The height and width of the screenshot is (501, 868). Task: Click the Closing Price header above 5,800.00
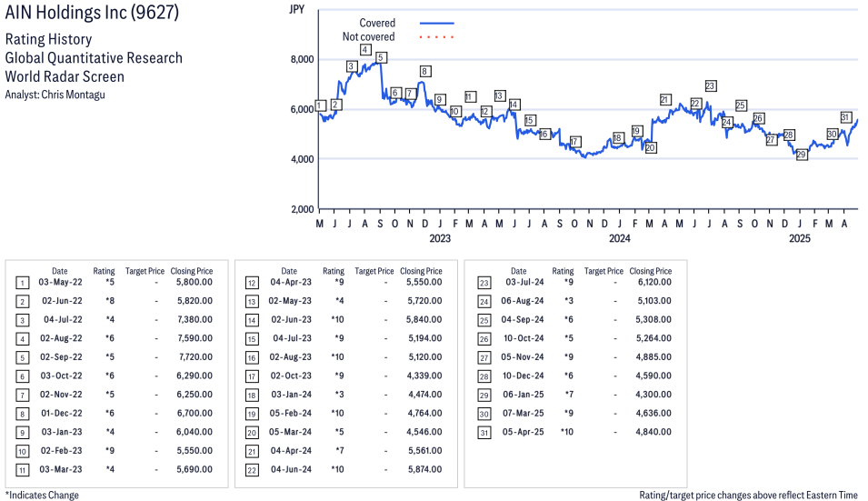click(192, 271)
